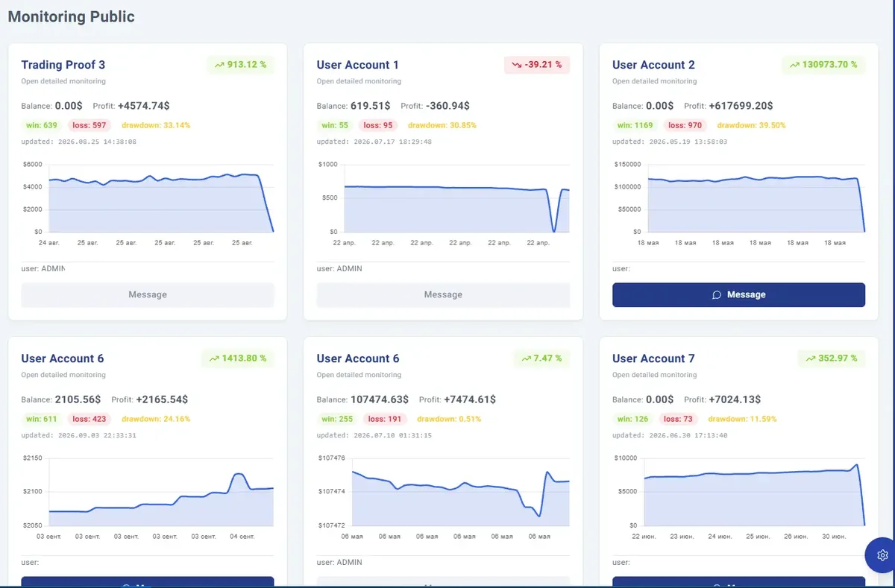Click the Trading Proof 3 balance chart
Screen dimensions: 895x588
[x=148, y=203]
